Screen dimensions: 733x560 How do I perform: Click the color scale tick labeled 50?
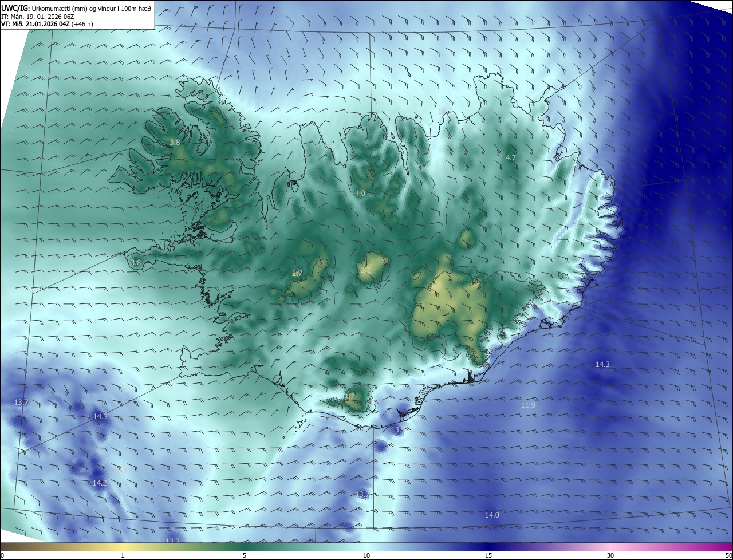coord(728,556)
